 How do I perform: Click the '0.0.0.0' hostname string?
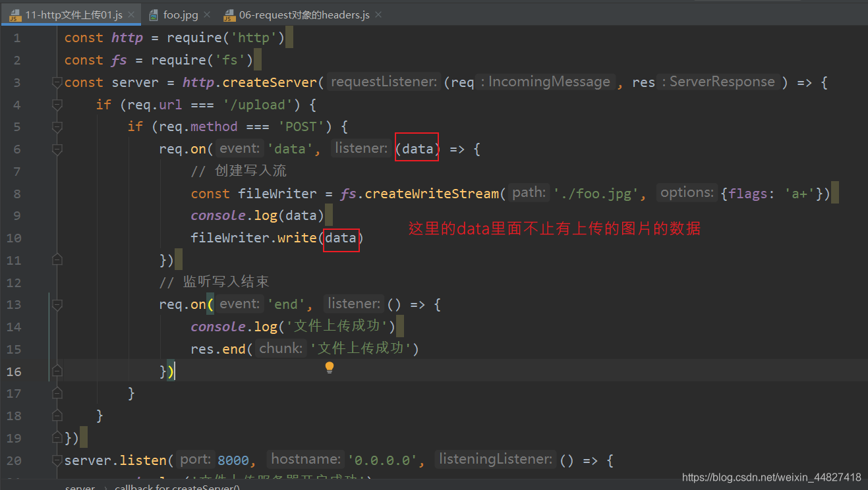(x=384, y=460)
